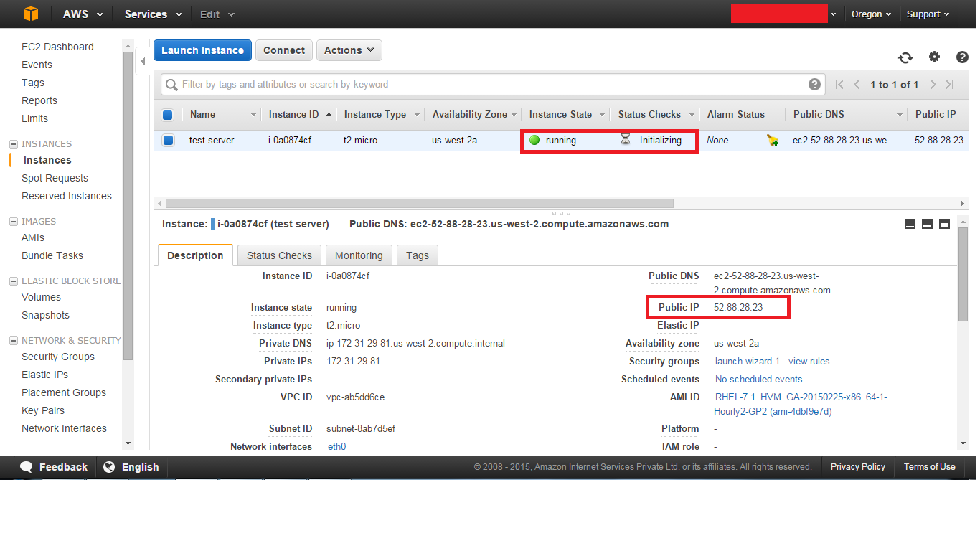980x551 pixels.
Task: Toggle the select-all instances checkbox
Action: (168, 115)
